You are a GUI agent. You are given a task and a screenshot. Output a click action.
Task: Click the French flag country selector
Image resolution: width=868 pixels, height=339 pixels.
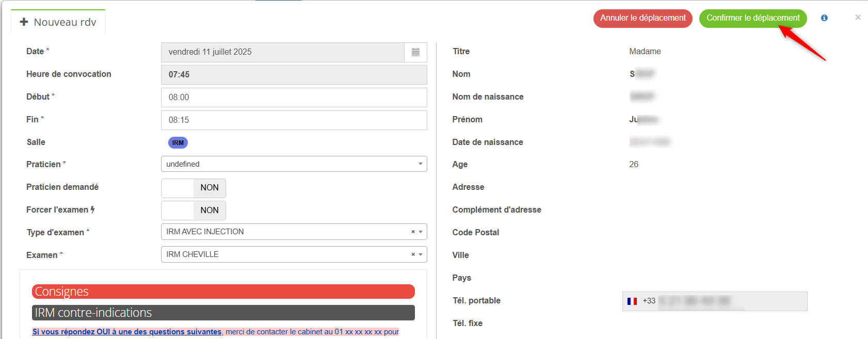pos(632,301)
